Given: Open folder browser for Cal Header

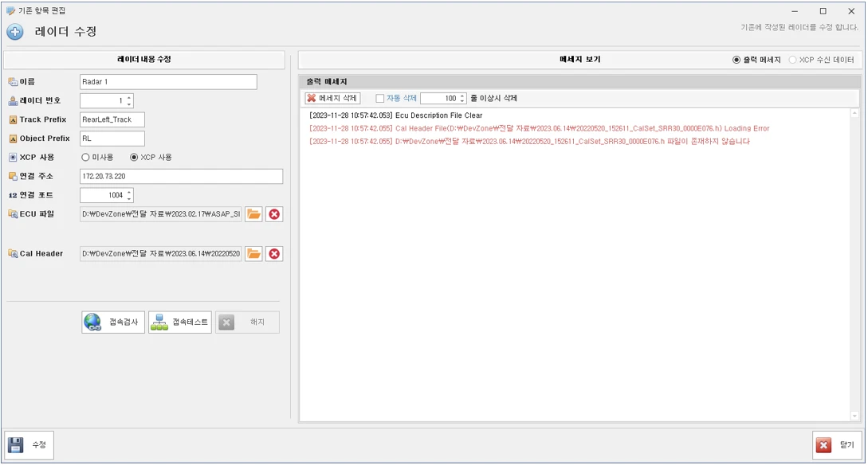Looking at the screenshot, I should (253, 254).
